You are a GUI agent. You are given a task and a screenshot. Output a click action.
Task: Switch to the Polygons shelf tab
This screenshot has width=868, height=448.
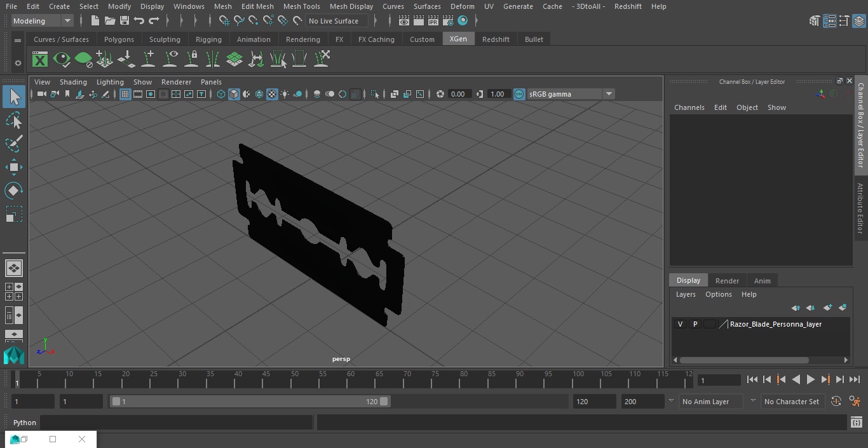click(x=119, y=39)
